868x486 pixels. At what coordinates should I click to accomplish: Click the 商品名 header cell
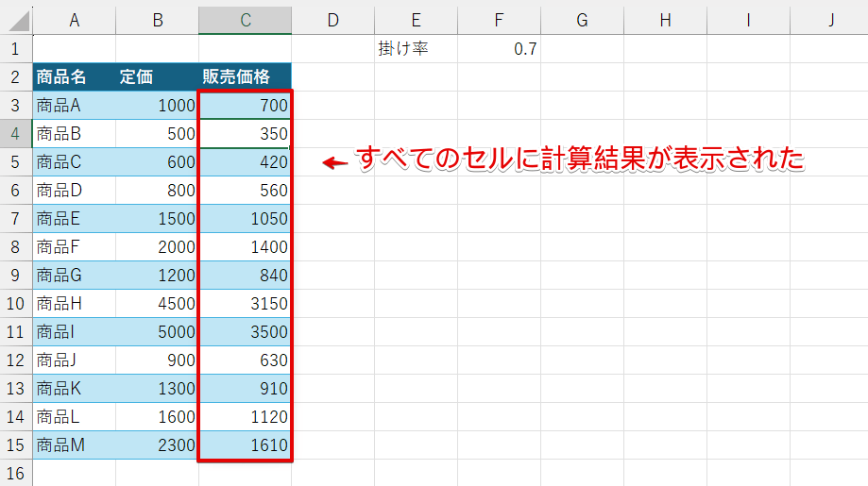click(x=75, y=76)
